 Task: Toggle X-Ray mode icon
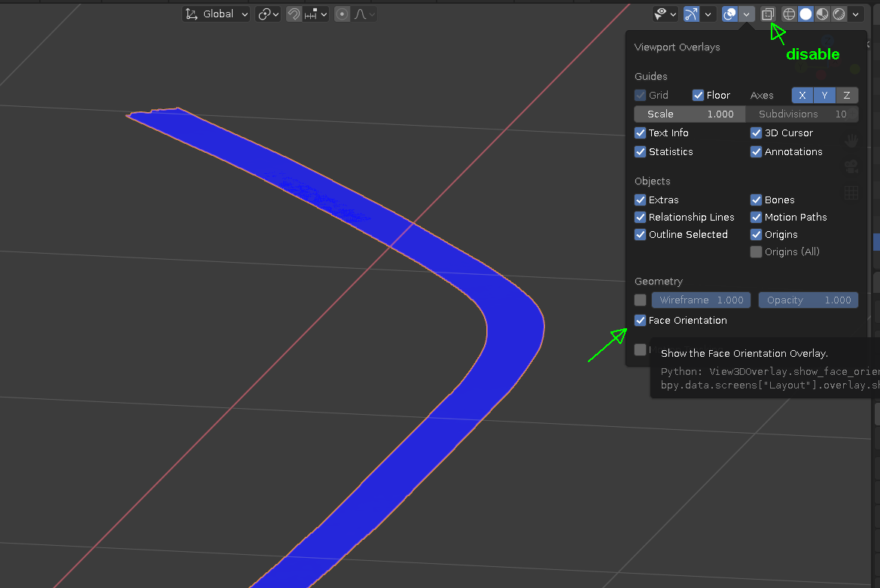pyautogui.click(x=767, y=14)
